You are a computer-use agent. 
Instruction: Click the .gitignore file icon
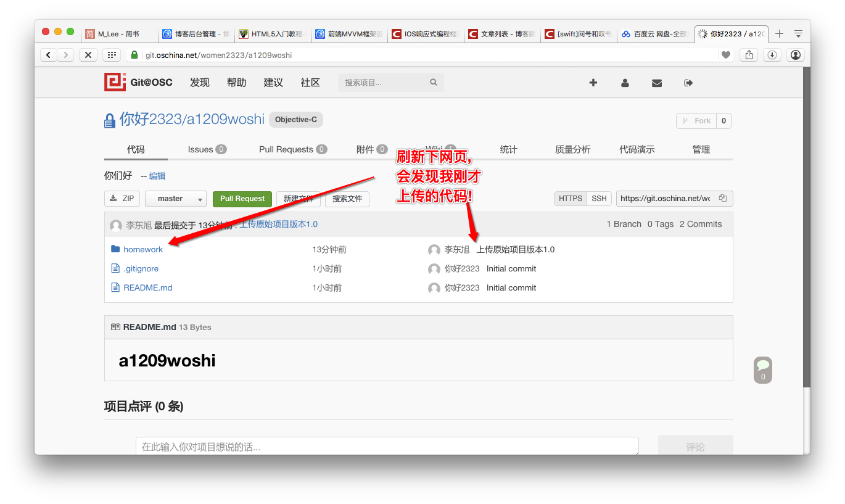click(115, 268)
